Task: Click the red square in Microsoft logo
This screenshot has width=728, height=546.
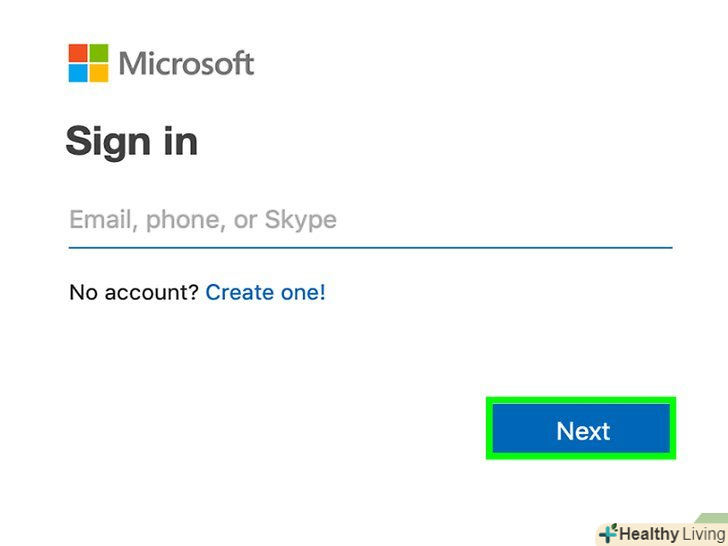Action: click(79, 53)
